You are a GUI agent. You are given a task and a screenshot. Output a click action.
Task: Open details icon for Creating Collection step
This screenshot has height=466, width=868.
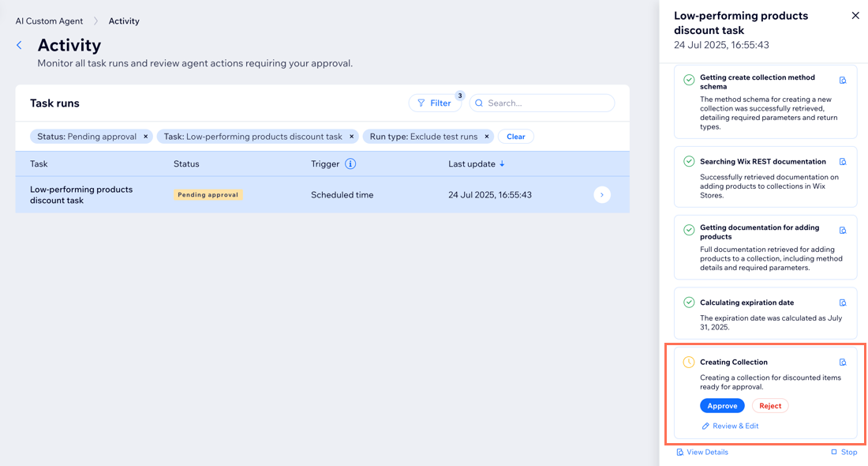click(x=843, y=363)
